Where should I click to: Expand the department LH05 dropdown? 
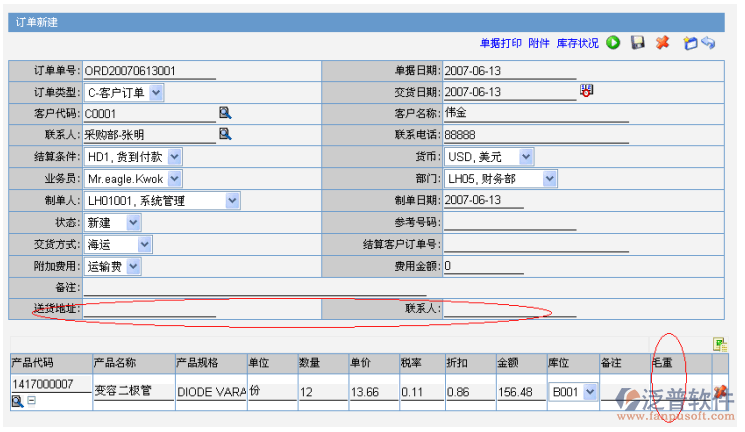point(549,178)
